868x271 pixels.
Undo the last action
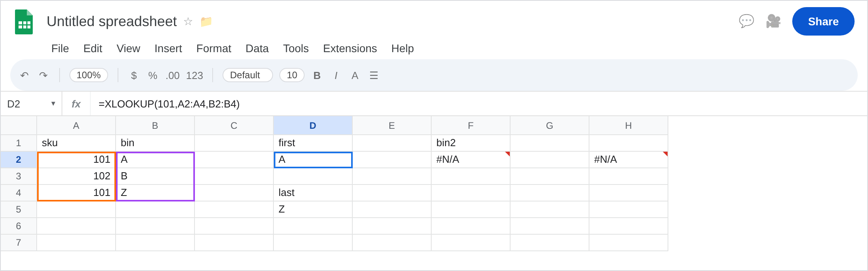(x=24, y=75)
